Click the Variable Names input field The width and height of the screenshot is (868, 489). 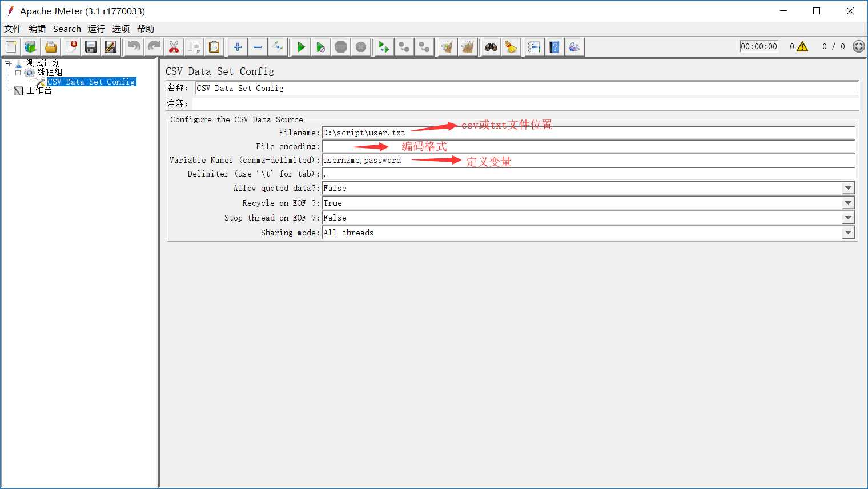pos(588,160)
